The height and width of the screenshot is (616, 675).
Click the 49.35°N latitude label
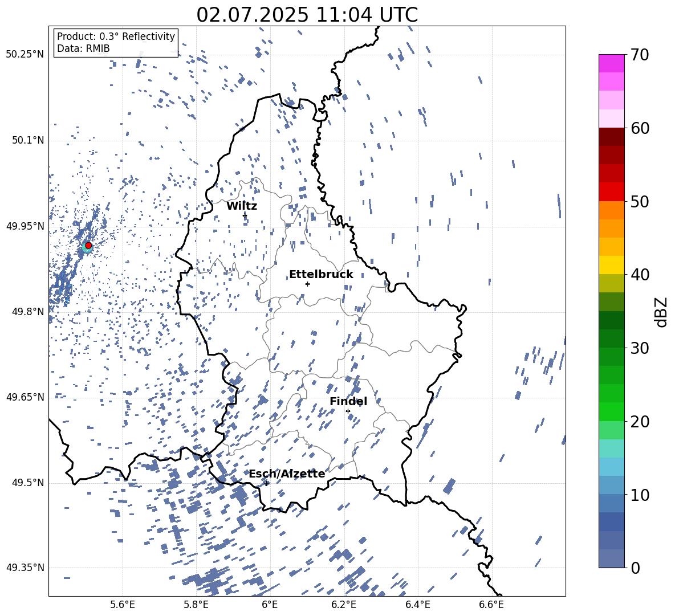[25, 568]
